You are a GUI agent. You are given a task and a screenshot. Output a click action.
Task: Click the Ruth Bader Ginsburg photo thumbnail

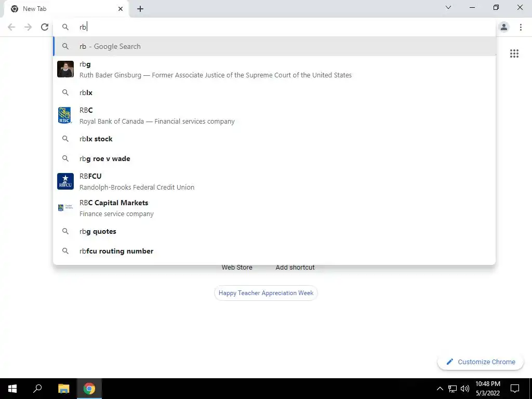(65, 69)
